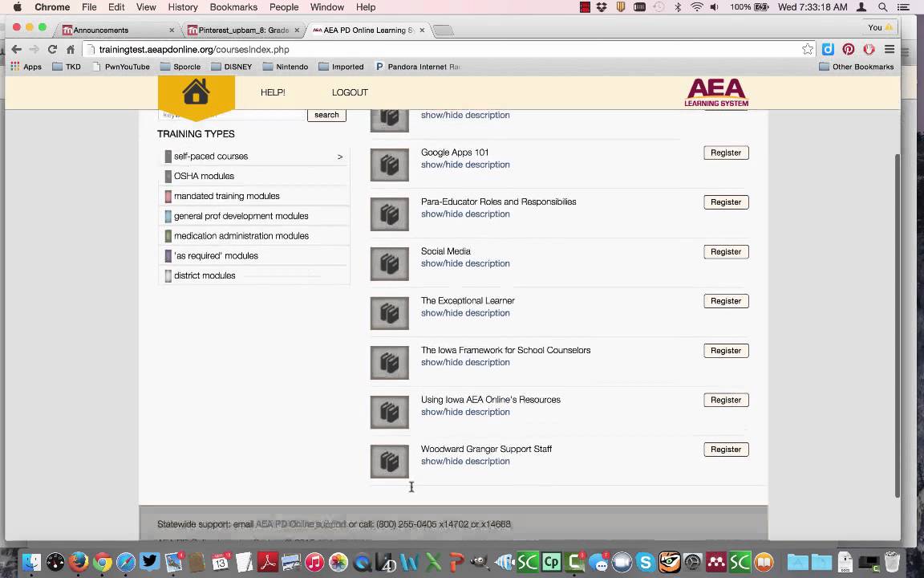Open the Chrome File menu
This screenshot has height=578, width=924.
click(x=89, y=7)
